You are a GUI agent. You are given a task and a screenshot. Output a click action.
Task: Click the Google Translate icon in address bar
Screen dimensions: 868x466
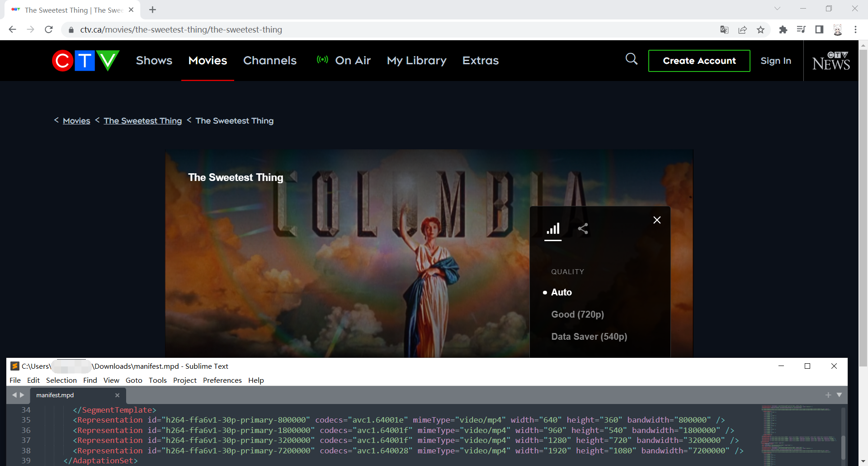pos(724,29)
